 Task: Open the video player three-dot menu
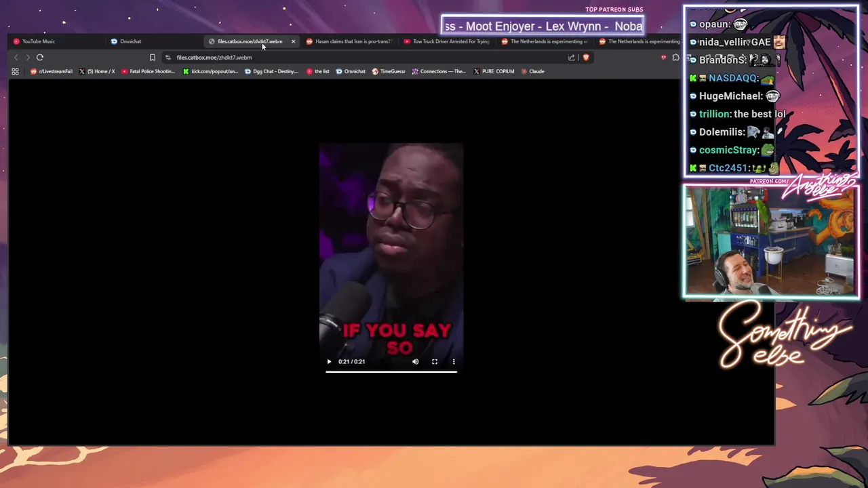(454, 362)
